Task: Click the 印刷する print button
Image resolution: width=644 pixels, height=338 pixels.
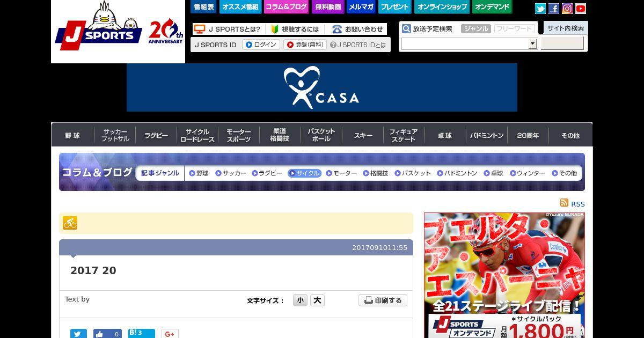Action: click(383, 300)
